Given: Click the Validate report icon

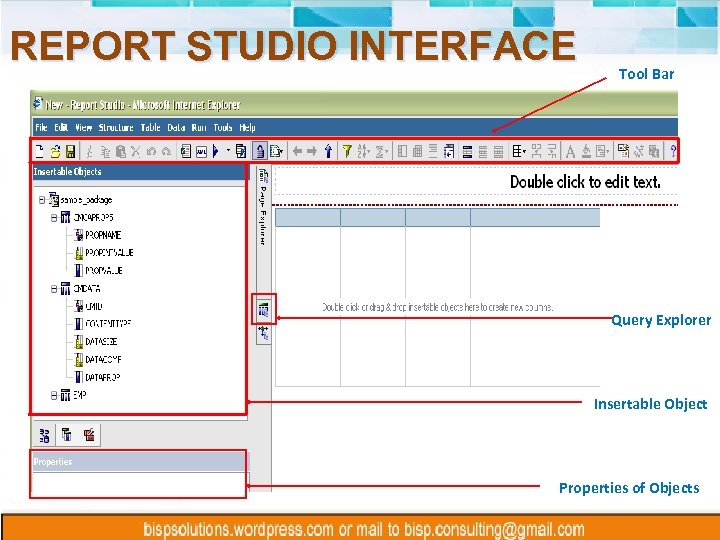Looking at the screenshot, I should [x=186, y=151].
